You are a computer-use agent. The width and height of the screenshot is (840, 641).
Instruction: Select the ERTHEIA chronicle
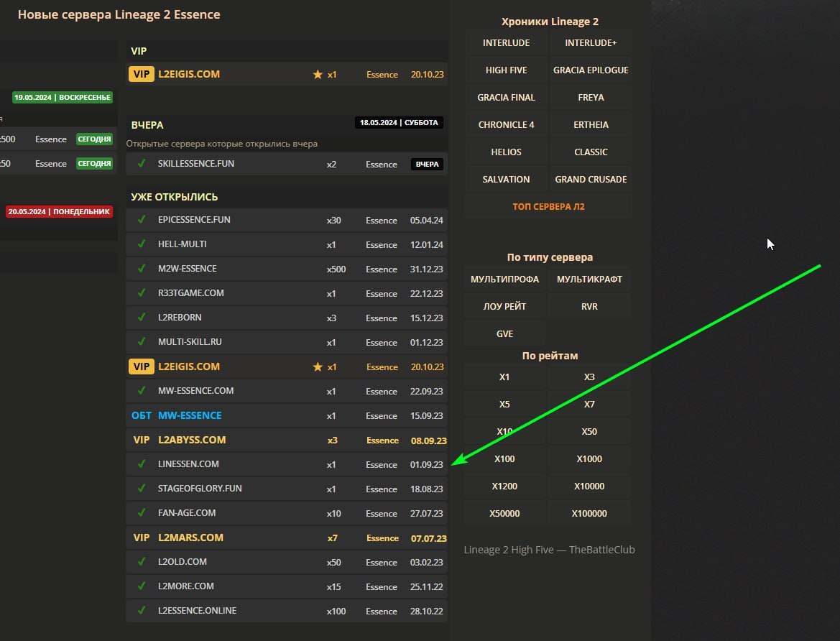(x=591, y=125)
